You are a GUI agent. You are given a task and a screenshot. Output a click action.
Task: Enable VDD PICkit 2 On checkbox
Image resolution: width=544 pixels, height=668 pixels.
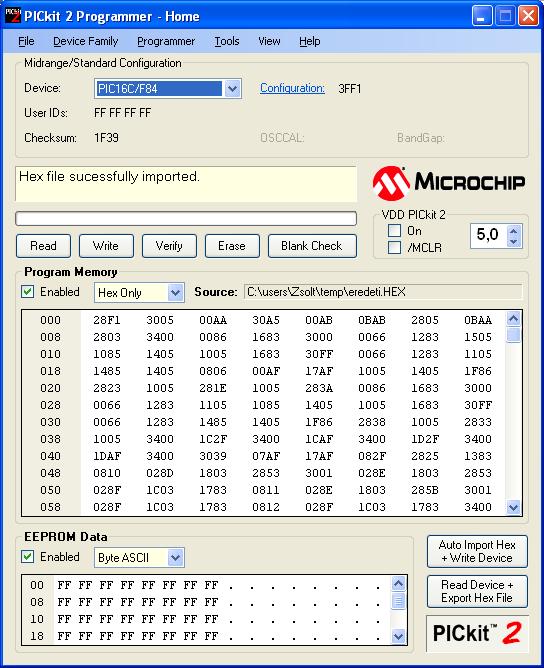point(394,231)
